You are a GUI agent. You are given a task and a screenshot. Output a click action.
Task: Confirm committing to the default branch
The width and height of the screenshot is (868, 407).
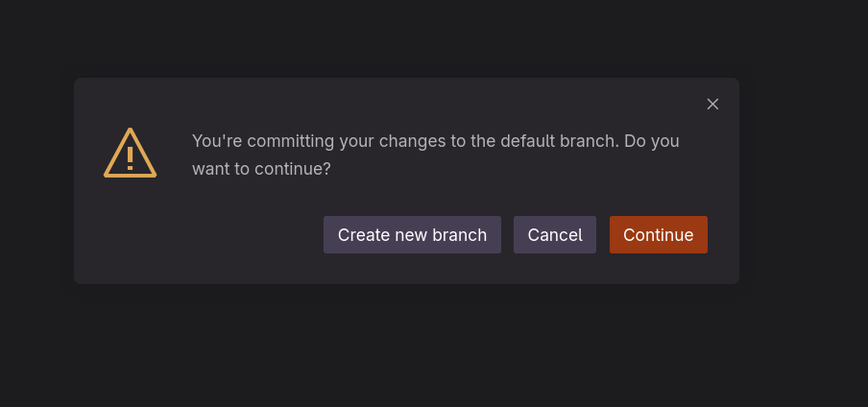pyautogui.click(x=658, y=235)
